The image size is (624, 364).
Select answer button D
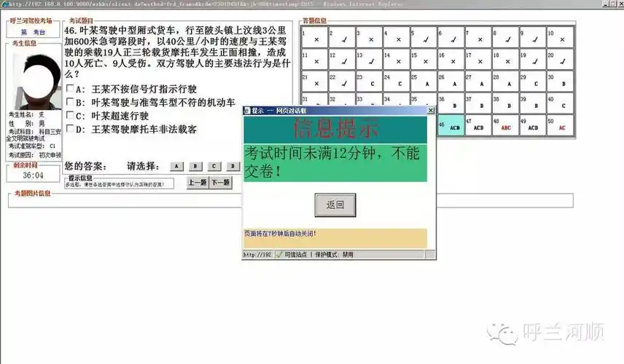pos(233,166)
